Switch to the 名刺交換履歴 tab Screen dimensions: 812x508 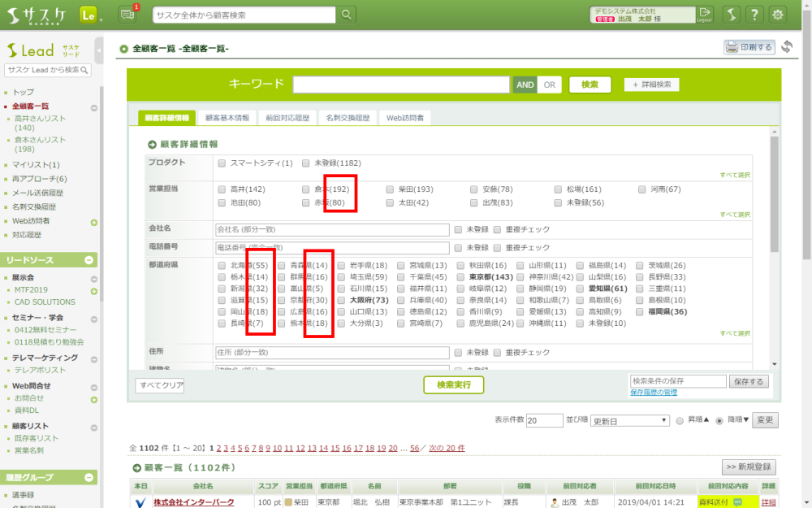click(348, 118)
